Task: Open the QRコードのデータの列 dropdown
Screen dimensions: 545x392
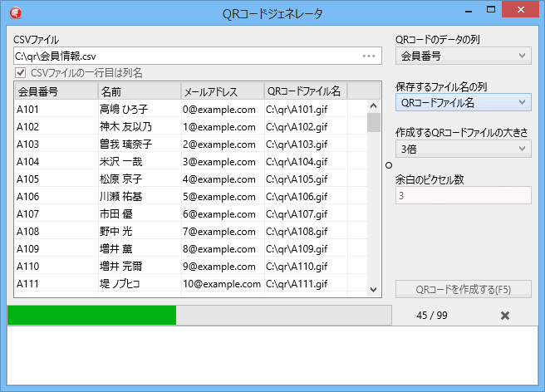Action: (x=463, y=56)
